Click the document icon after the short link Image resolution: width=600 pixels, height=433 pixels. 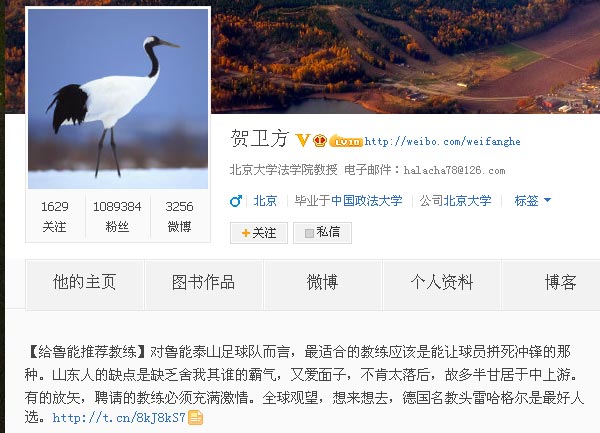pos(195,417)
